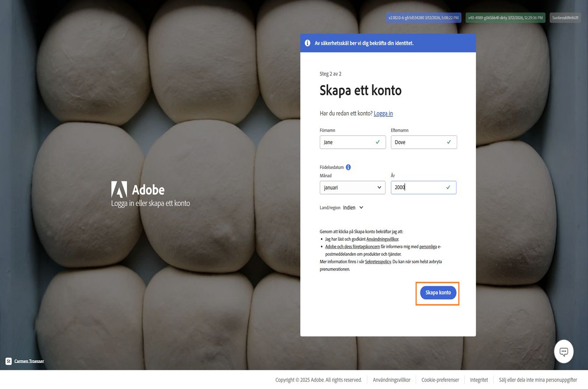The image size is (588, 389).
Task: Expand the Land/region selector showing Indien
Action: tap(353, 208)
